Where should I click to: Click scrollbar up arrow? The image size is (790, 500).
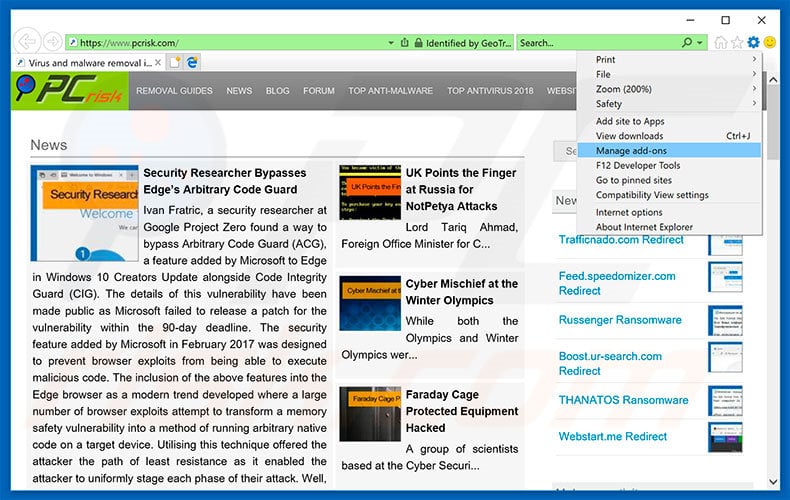pyautogui.click(x=773, y=80)
